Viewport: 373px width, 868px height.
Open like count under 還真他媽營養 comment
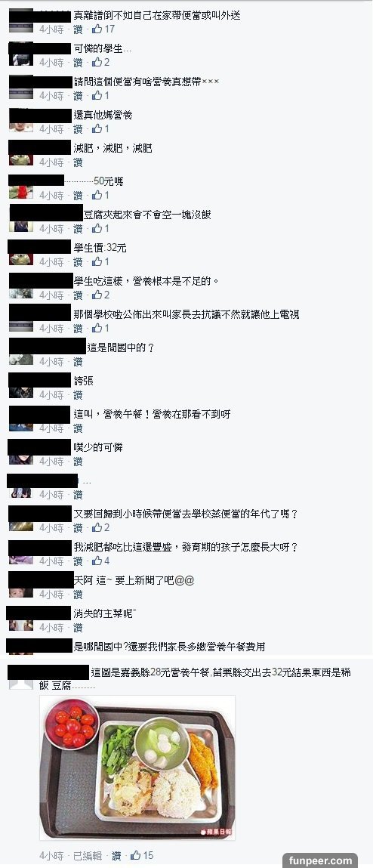click(x=100, y=128)
